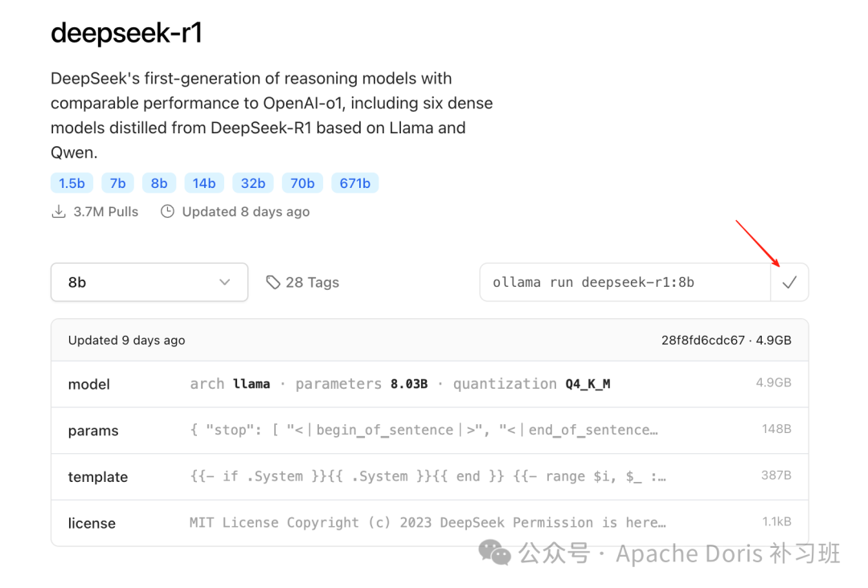Choose the 671b size tag
868x588 pixels.
pyautogui.click(x=354, y=183)
